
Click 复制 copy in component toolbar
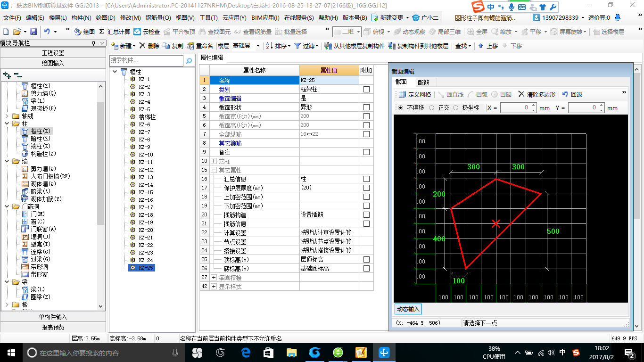click(173, 46)
